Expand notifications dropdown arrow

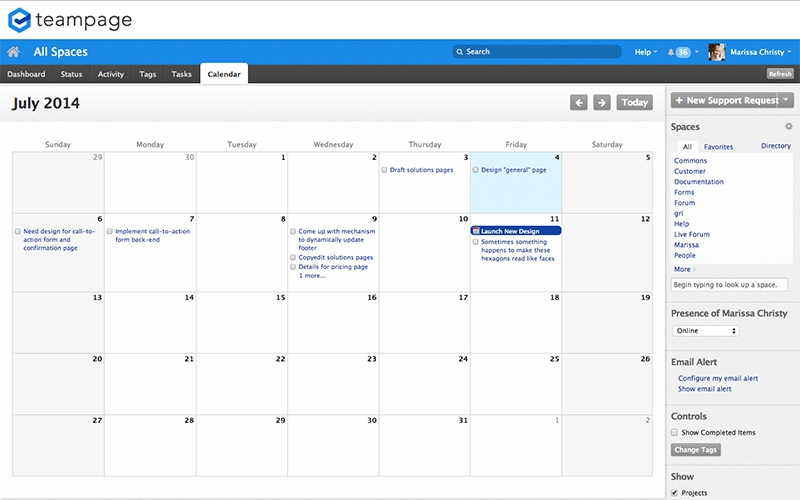click(x=696, y=52)
